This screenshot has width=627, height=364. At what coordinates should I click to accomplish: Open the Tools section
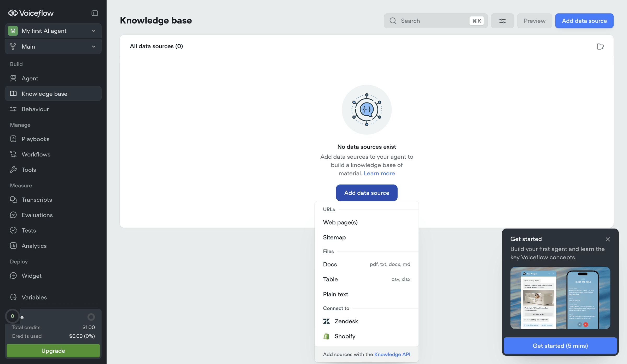(x=53, y=170)
